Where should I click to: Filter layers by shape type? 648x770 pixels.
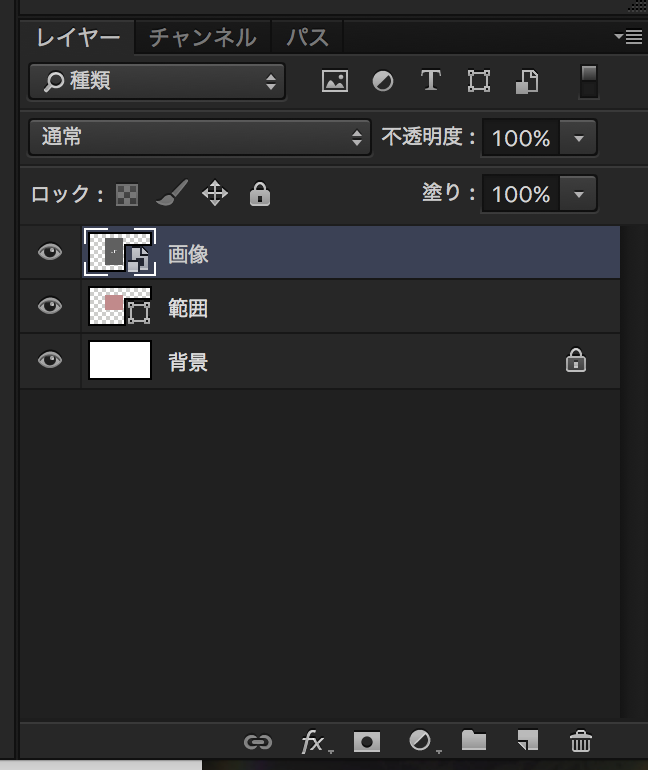479,81
